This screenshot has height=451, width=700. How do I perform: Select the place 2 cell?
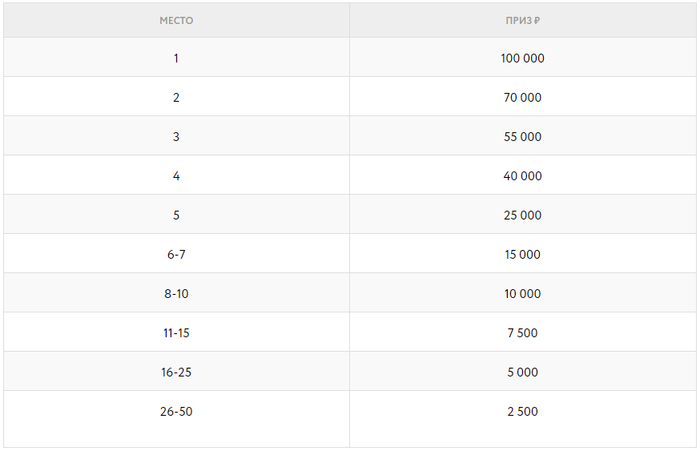tap(176, 98)
